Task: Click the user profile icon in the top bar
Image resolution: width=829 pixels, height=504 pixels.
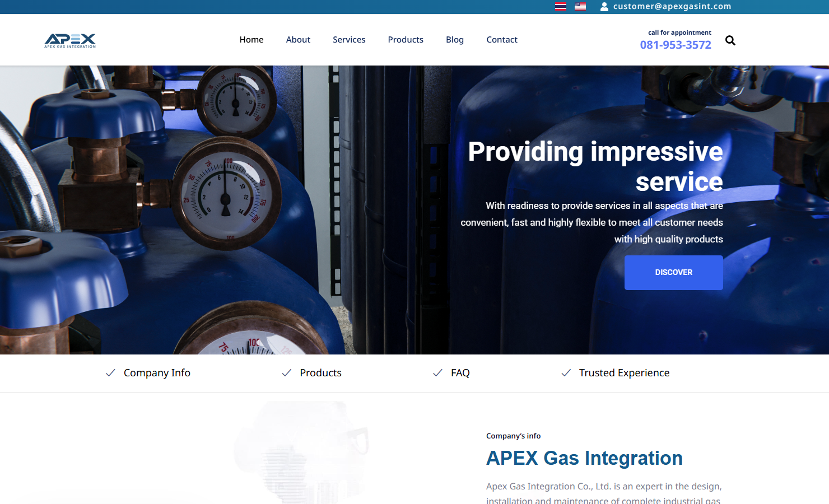Action: coord(603,6)
